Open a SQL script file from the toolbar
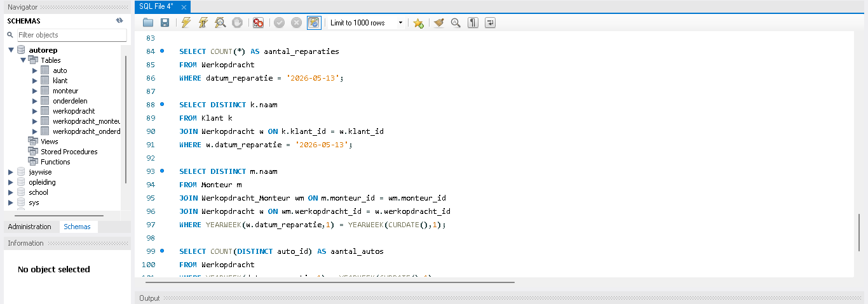Image resolution: width=868 pixels, height=304 pixels. click(148, 23)
